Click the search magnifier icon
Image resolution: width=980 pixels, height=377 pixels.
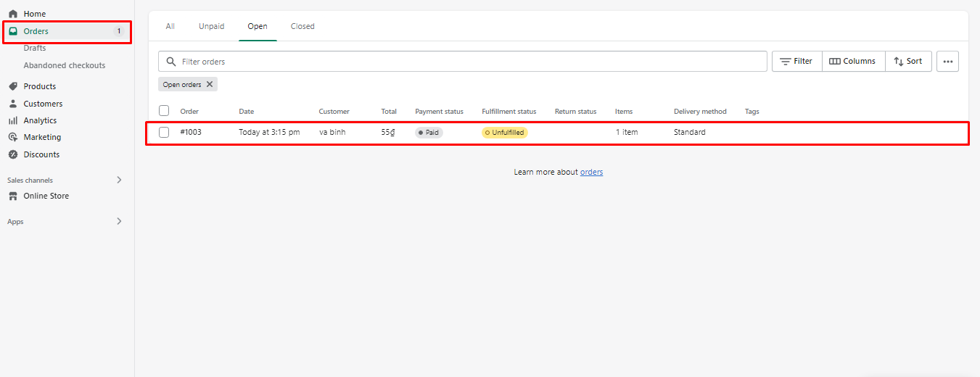171,62
